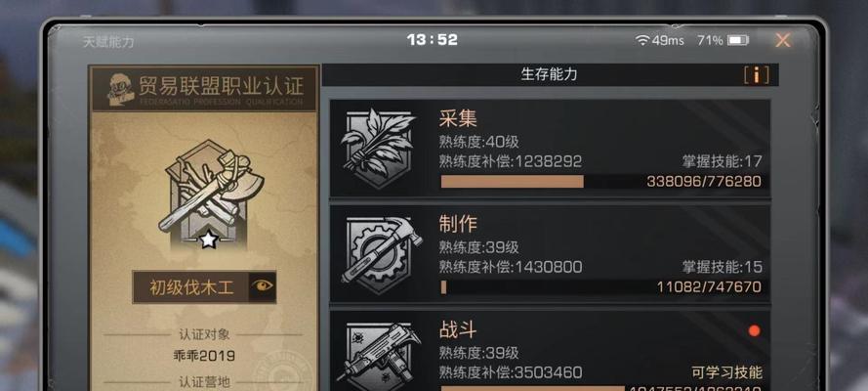Expand the 战斗 skill row
Screen dimensions: 868x391
pos(550,351)
